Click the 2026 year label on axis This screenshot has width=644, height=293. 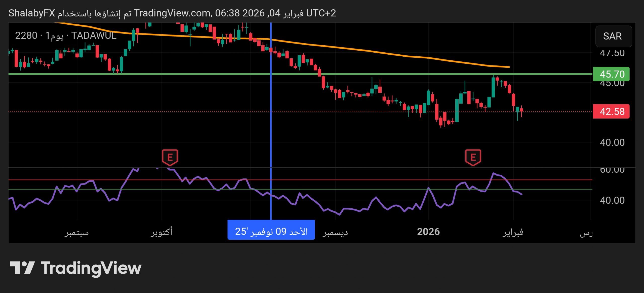428,232
